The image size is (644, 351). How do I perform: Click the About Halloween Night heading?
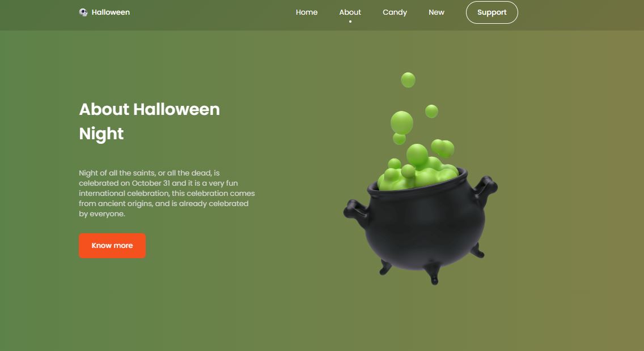coord(149,121)
